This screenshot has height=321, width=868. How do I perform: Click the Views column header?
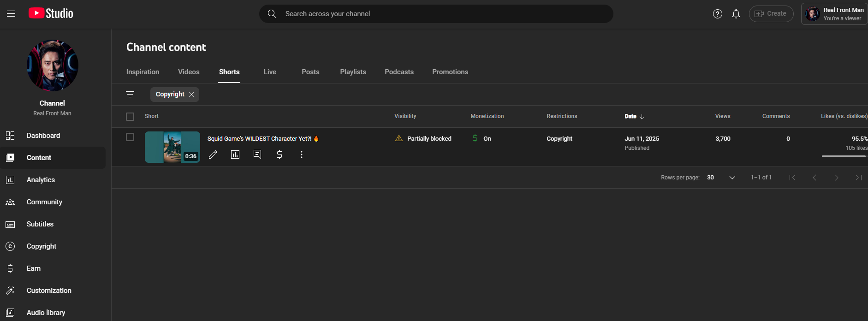(x=723, y=116)
